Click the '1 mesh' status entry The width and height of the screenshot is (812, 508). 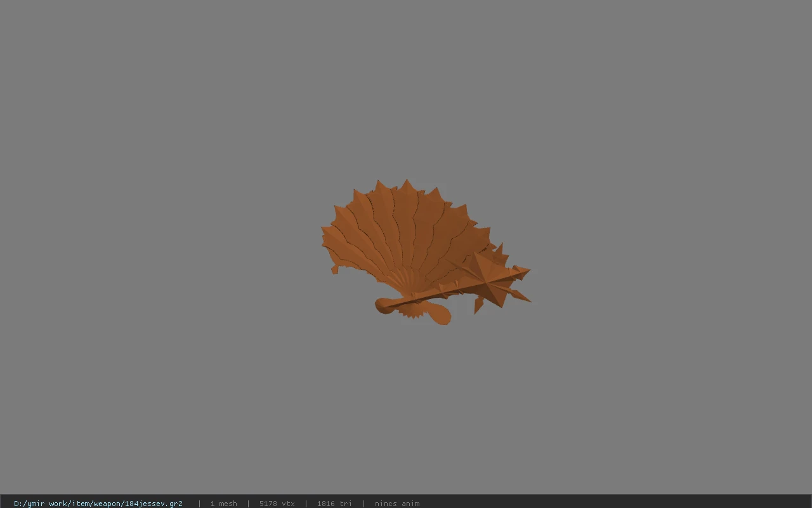click(224, 504)
